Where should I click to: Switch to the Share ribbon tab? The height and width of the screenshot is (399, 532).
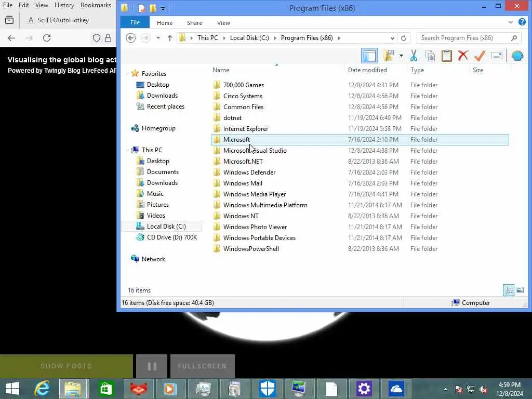(x=194, y=23)
